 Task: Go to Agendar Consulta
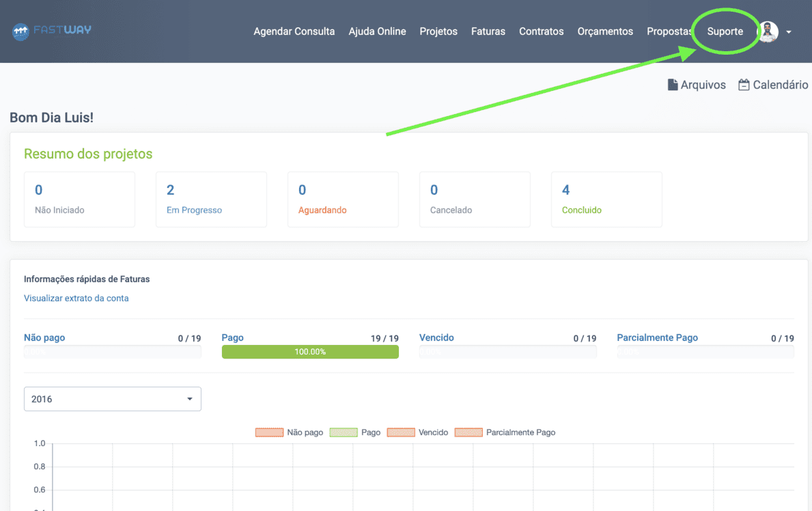click(x=294, y=31)
